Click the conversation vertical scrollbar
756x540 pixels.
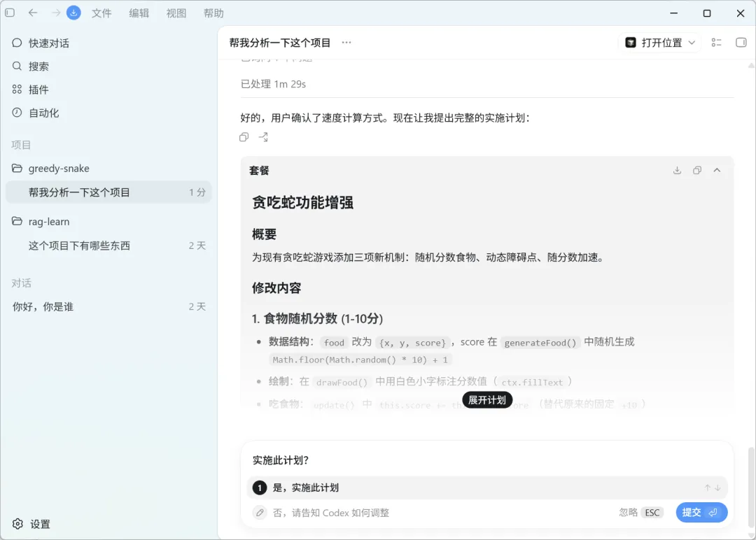(x=750, y=487)
